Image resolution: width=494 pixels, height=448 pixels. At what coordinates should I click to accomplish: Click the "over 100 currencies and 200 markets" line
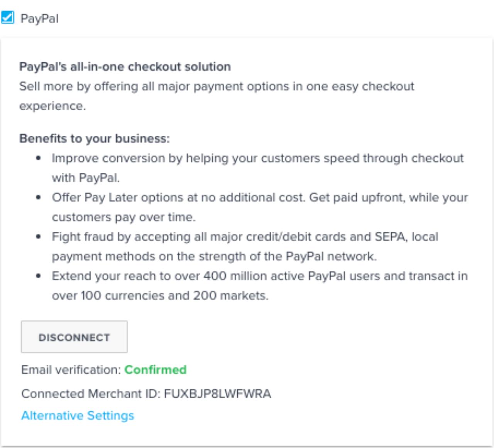click(160, 296)
